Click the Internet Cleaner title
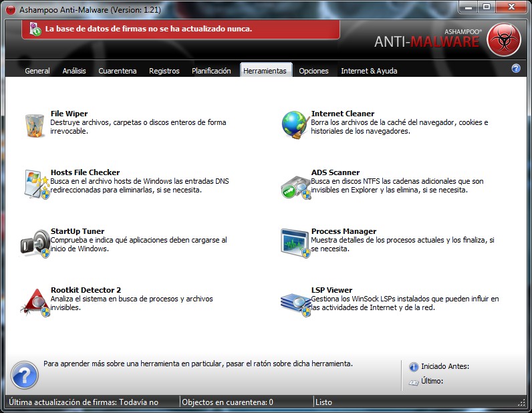The image size is (532, 413). [x=343, y=114]
